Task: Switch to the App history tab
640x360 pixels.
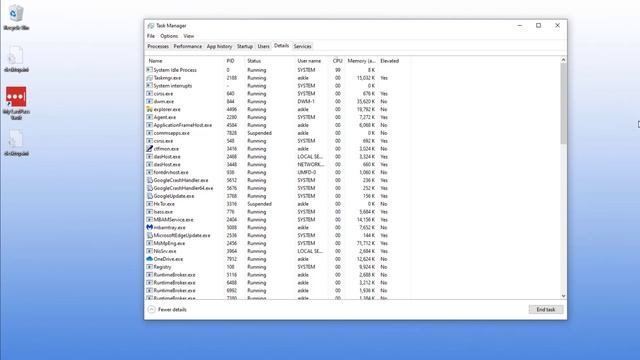Action: click(219, 46)
